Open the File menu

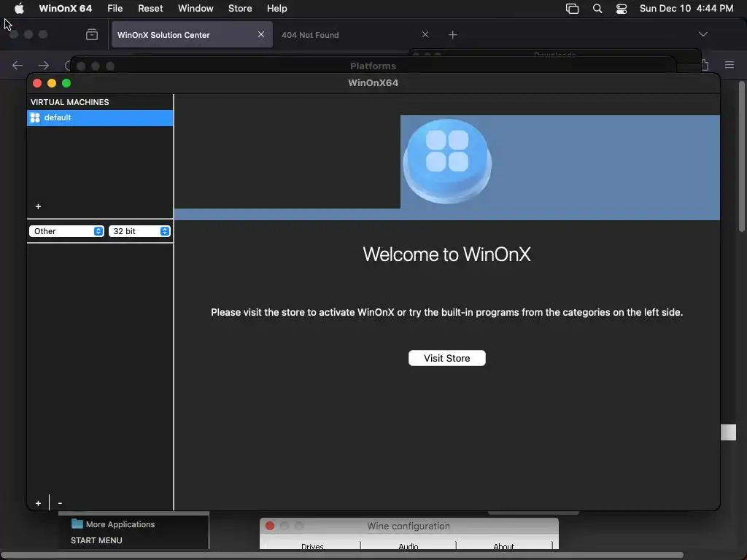[115, 9]
